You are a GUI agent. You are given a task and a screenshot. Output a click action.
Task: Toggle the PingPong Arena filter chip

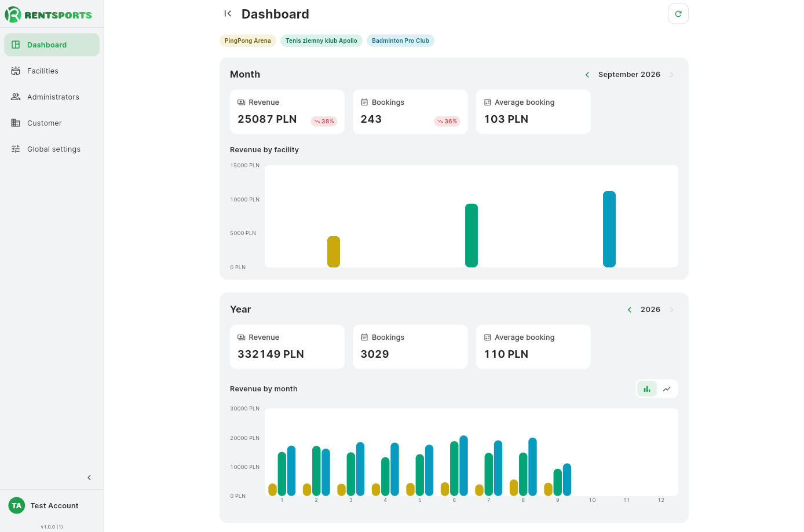click(x=248, y=41)
